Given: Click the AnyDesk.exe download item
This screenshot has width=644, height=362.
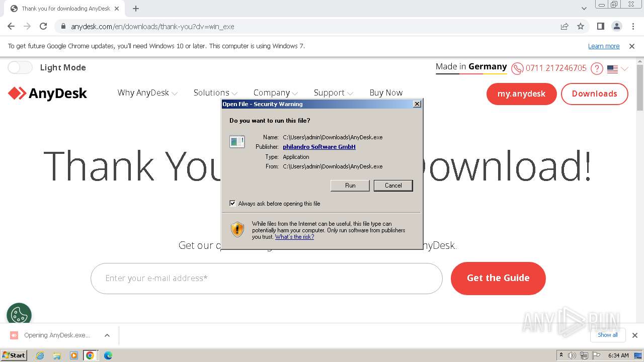Looking at the screenshot, I should pyautogui.click(x=50, y=335).
